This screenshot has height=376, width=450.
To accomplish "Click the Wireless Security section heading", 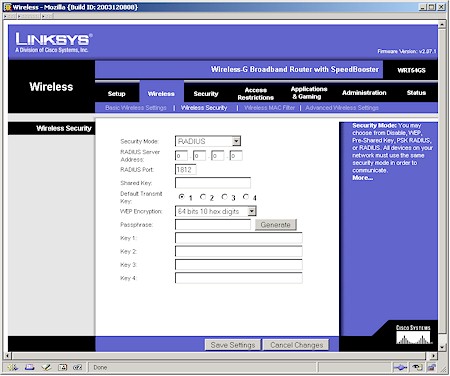I will (x=64, y=128).
